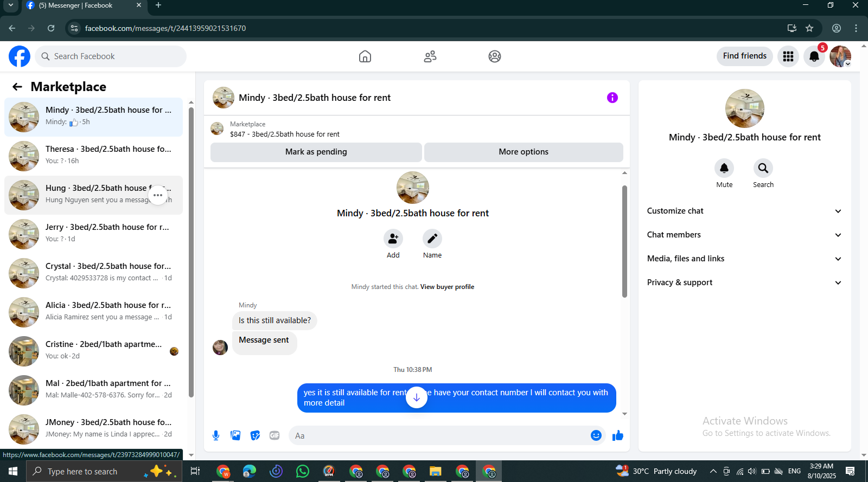Send a thumbs-up like
Screen dimensions: 868x482
618,435
